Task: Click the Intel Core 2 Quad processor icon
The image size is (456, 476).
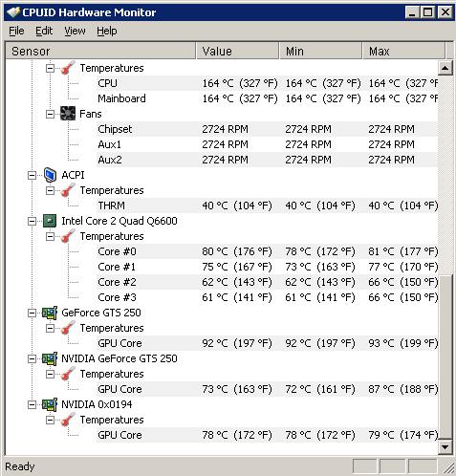Action: 50,221
